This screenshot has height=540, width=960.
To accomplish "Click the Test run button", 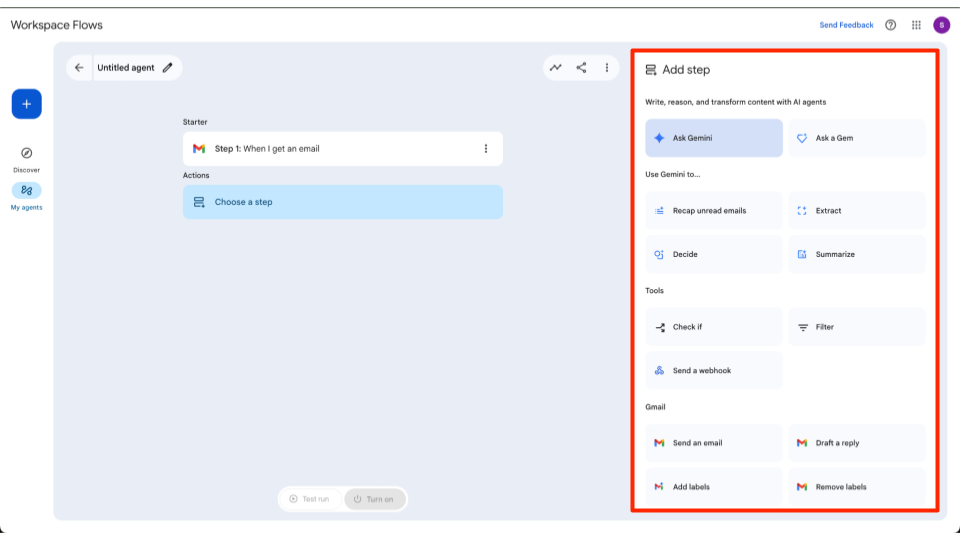I will [310, 499].
